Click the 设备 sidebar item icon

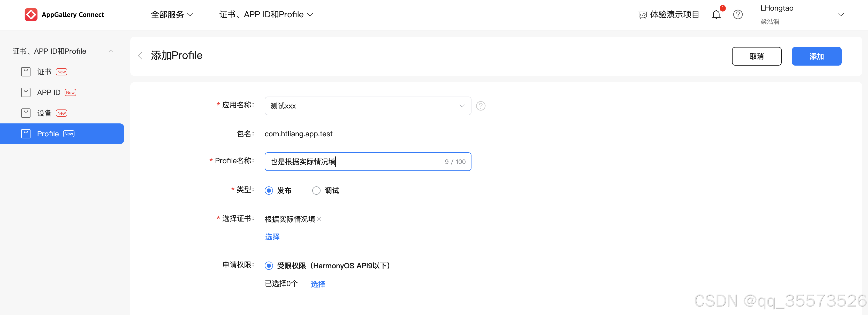[x=26, y=113]
